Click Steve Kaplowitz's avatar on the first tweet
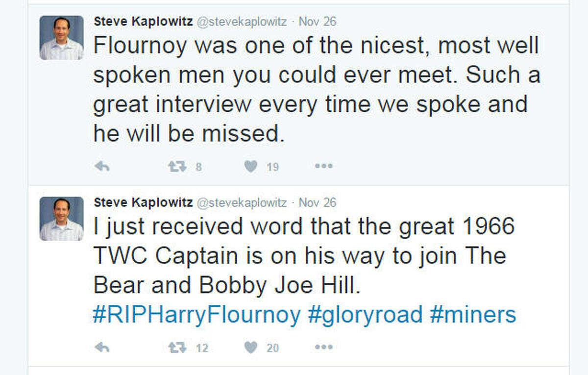Viewport: 588px width, 375px height. coord(61,38)
